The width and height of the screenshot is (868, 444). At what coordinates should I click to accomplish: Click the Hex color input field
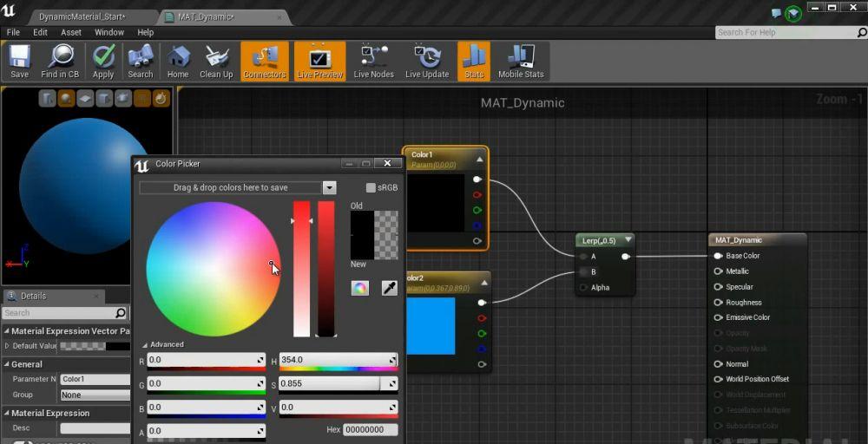[x=371, y=429]
